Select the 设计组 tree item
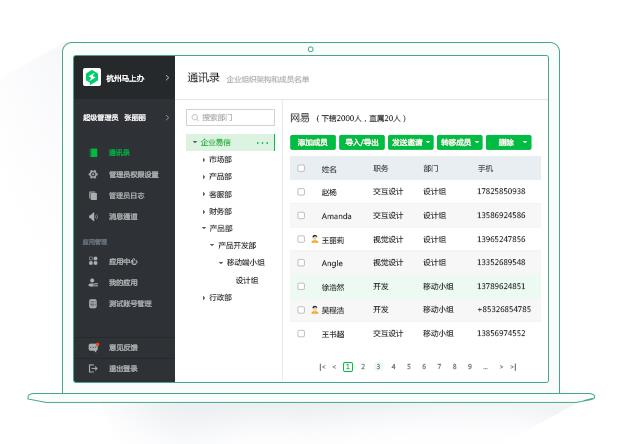This screenshot has height=444, width=642. click(247, 281)
